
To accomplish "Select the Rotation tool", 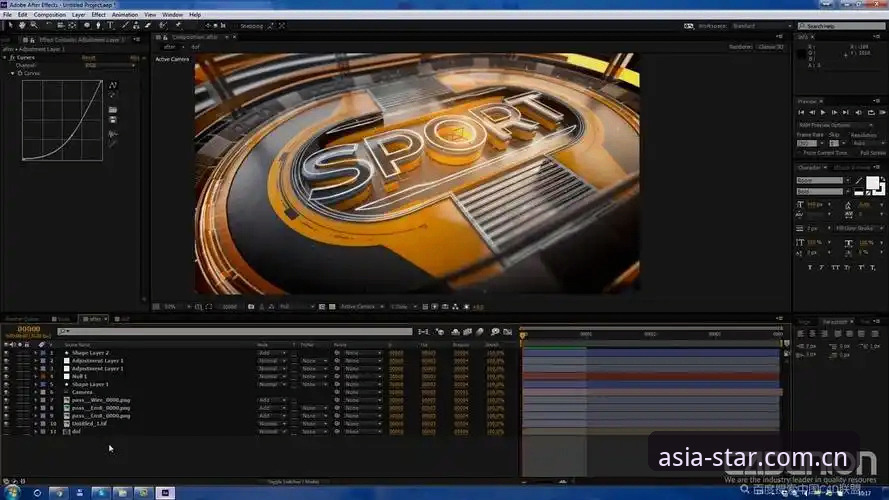I will (x=49, y=26).
